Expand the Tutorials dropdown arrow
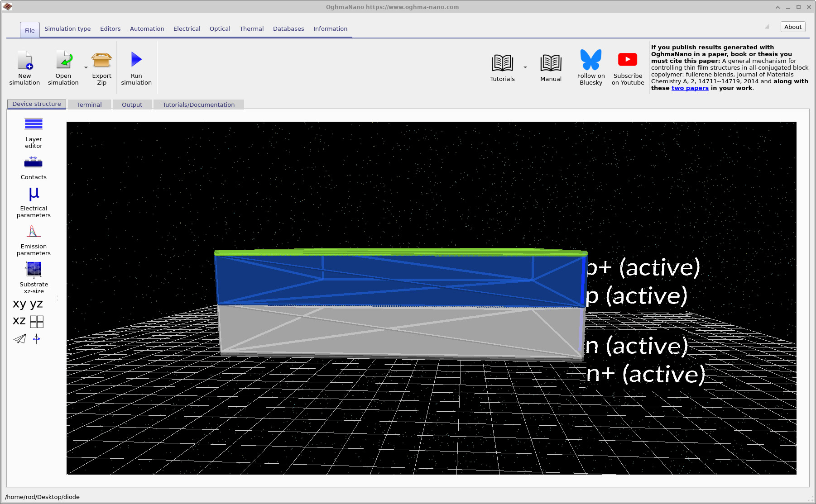 coord(525,67)
